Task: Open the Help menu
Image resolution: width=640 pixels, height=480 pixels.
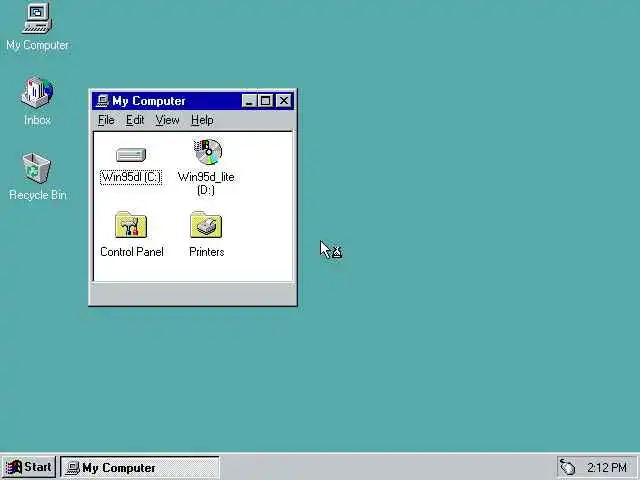Action: tap(202, 120)
